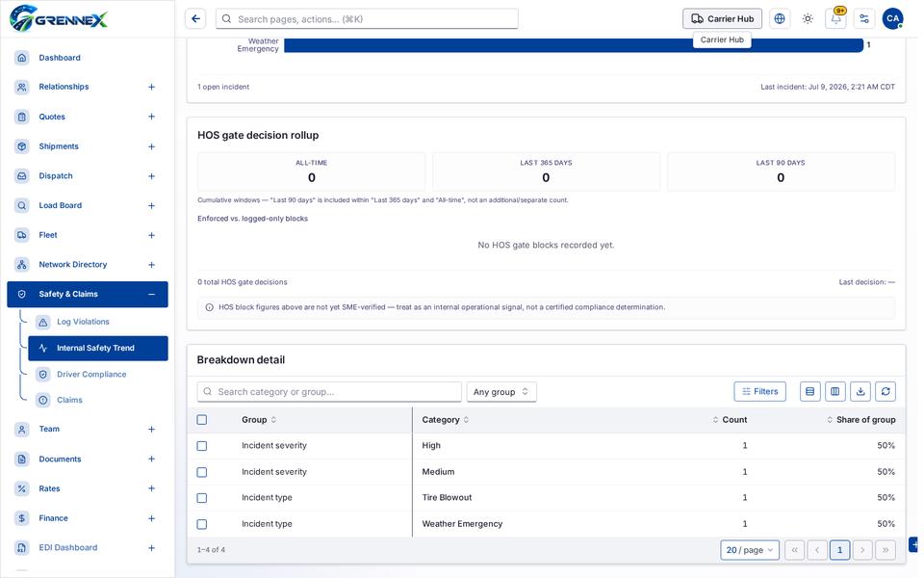Open the language globe icon

tap(779, 19)
